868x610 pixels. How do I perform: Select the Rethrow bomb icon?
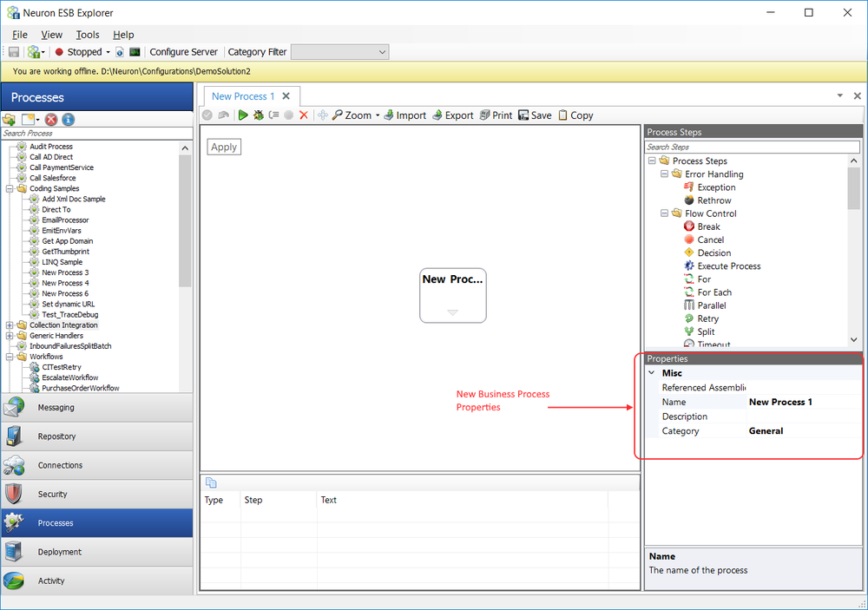[688, 200]
